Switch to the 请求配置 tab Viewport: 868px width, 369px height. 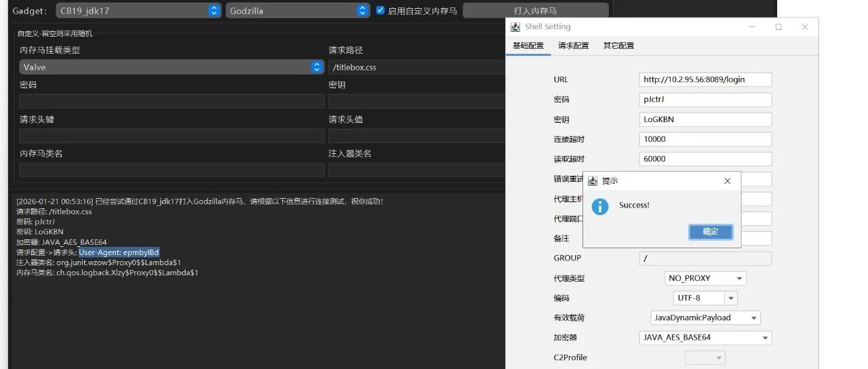click(x=574, y=45)
